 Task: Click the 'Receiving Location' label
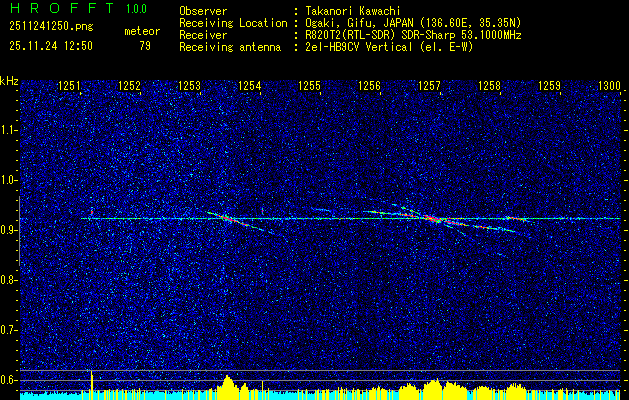233,23
